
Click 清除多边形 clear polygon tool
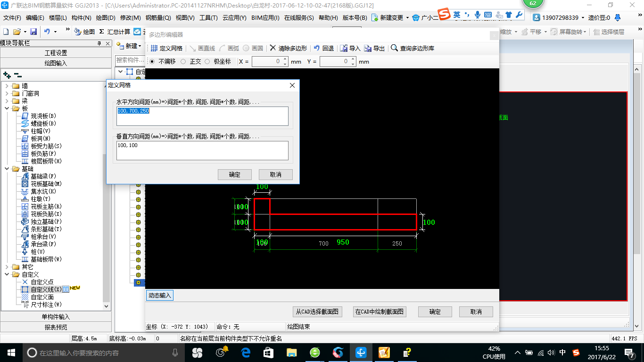point(288,48)
